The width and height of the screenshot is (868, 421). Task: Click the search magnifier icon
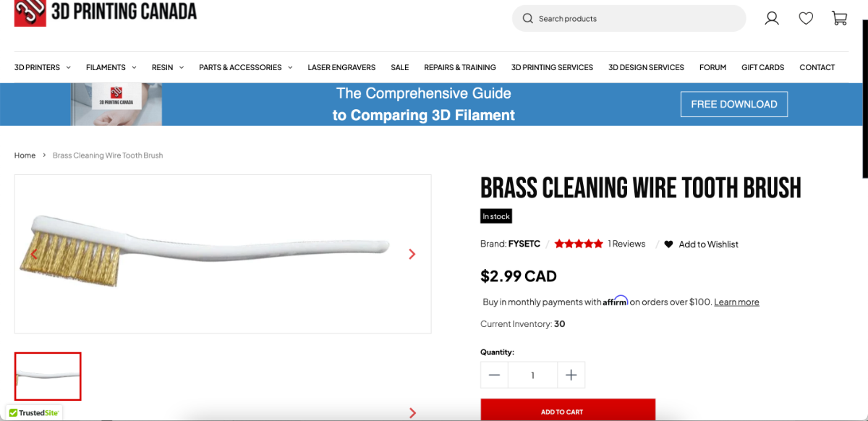point(528,19)
